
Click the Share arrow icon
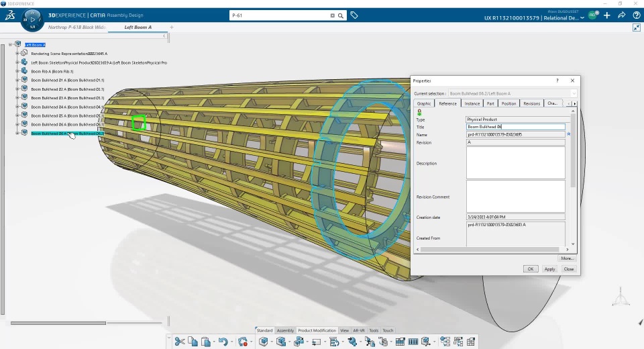click(622, 15)
